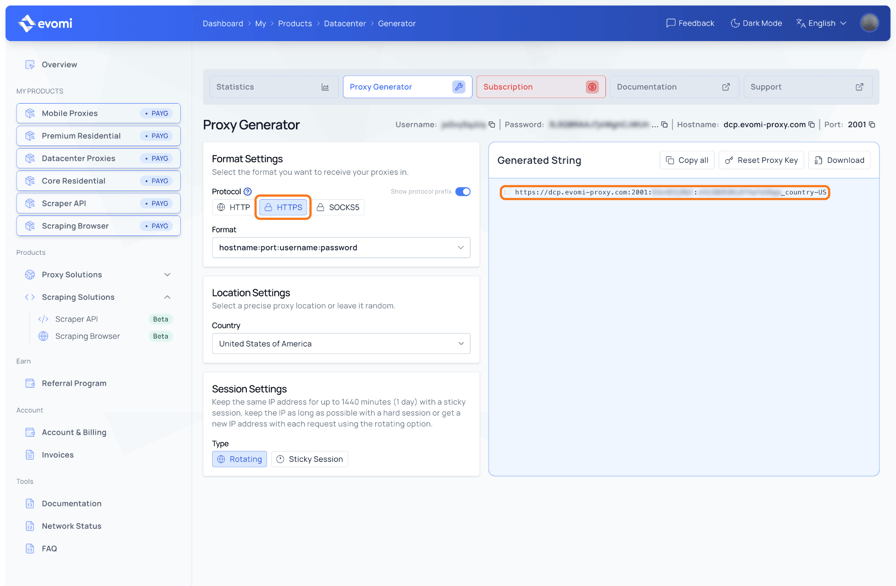Switch to the Statistics tab

pyautogui.click(x=274, y=87)
